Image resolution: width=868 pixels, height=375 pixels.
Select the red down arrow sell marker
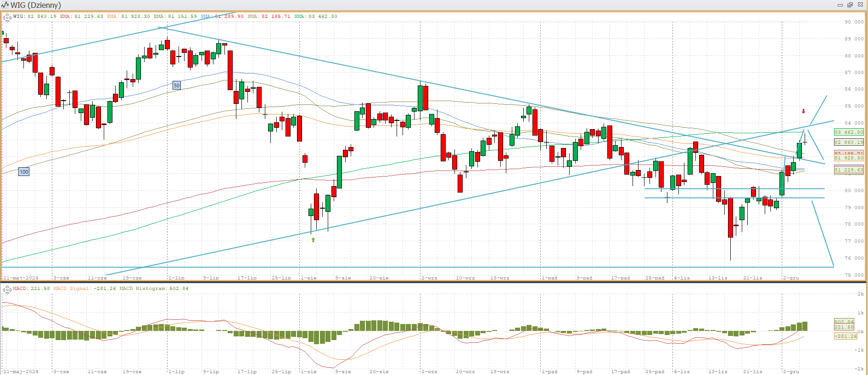[x=803, y=111]
